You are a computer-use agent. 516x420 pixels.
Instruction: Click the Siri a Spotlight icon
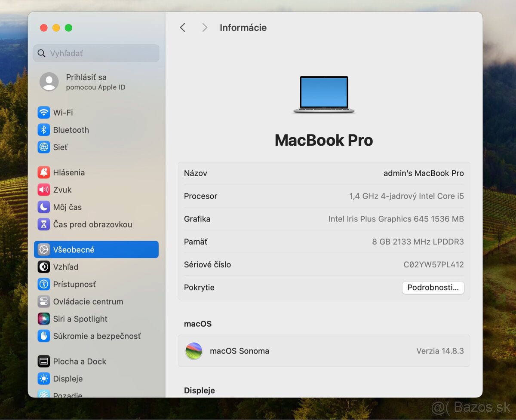[x=44, y=319]
